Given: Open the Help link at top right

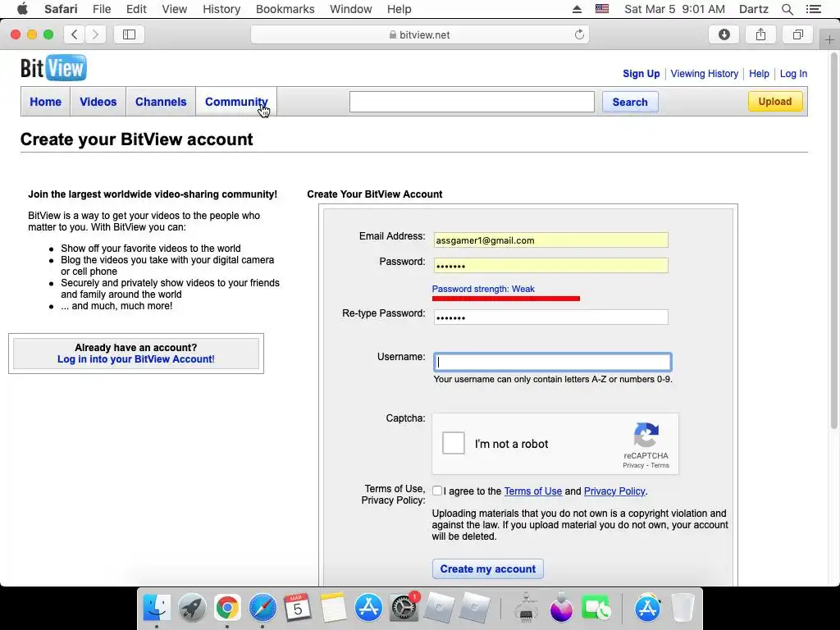Looking at the screenshot, I should (759, 73).
